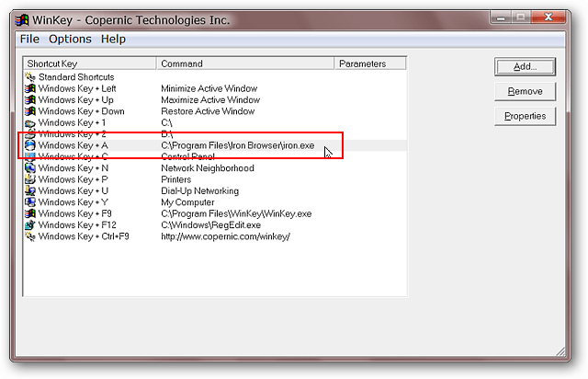
Task: Click the Remove button
Action: 525,91
